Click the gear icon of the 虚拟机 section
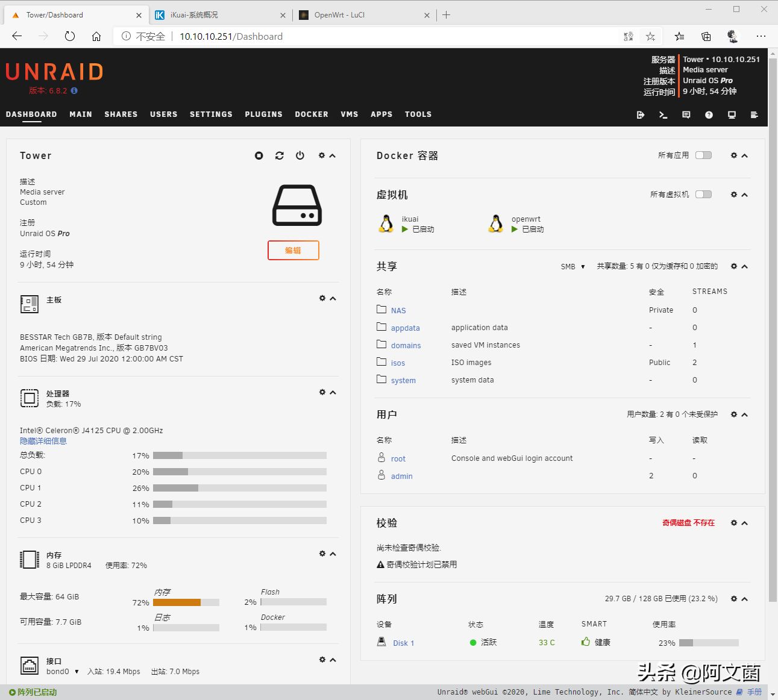This screenshot has height=700, width=778. pyautogui.click(x=734, y=195)
